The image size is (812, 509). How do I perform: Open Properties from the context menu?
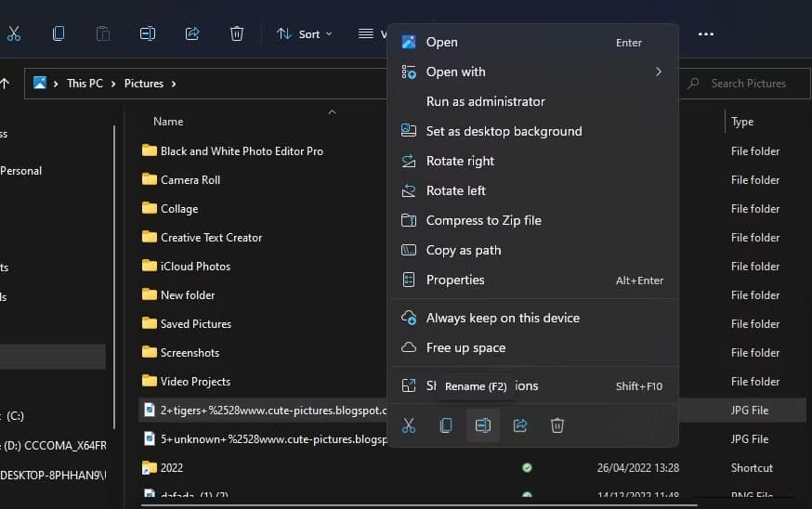pyautogui.click(x=455, y=280)
